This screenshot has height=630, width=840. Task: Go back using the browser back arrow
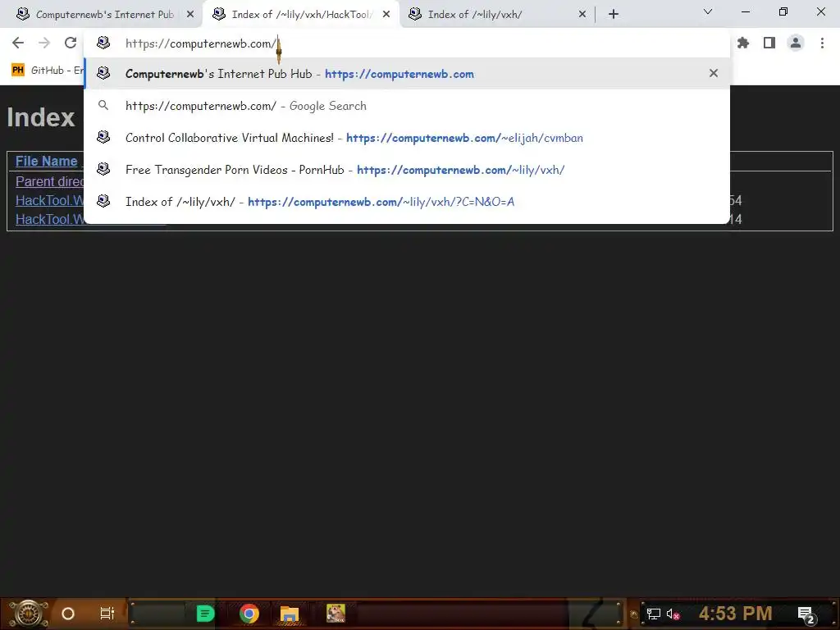pos(18,43)
